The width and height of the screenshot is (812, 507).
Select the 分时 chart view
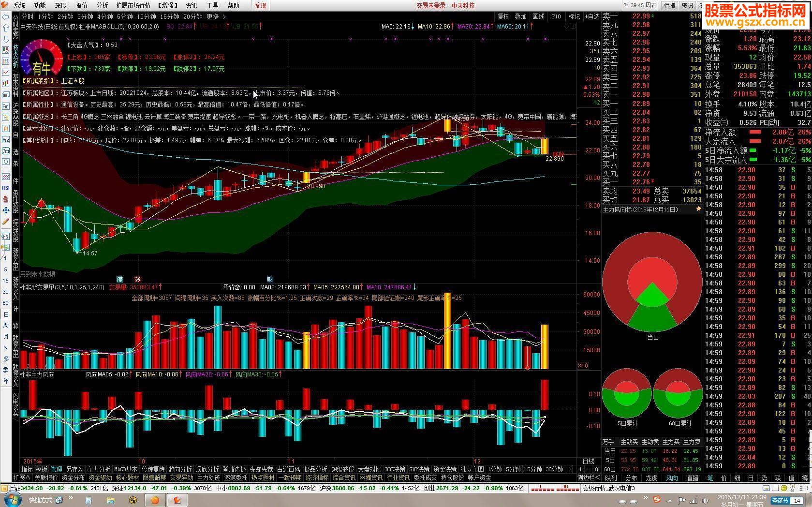(x=28, y=16)
